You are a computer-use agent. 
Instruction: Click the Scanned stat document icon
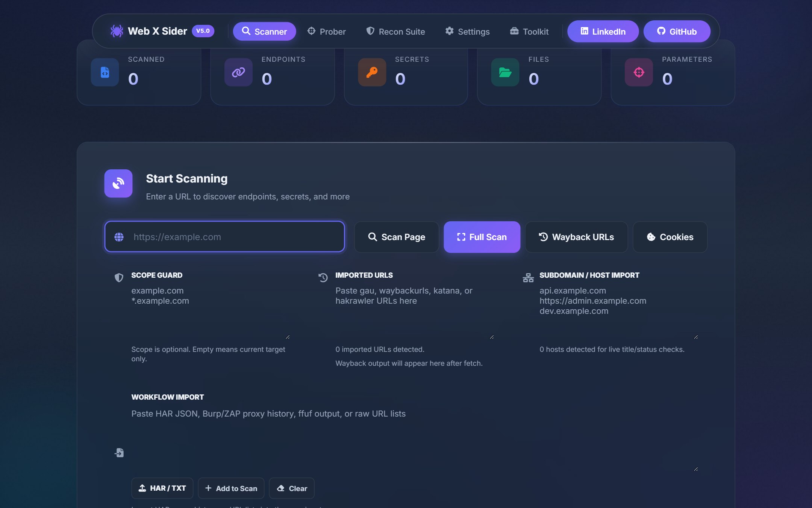pos(105,72)
